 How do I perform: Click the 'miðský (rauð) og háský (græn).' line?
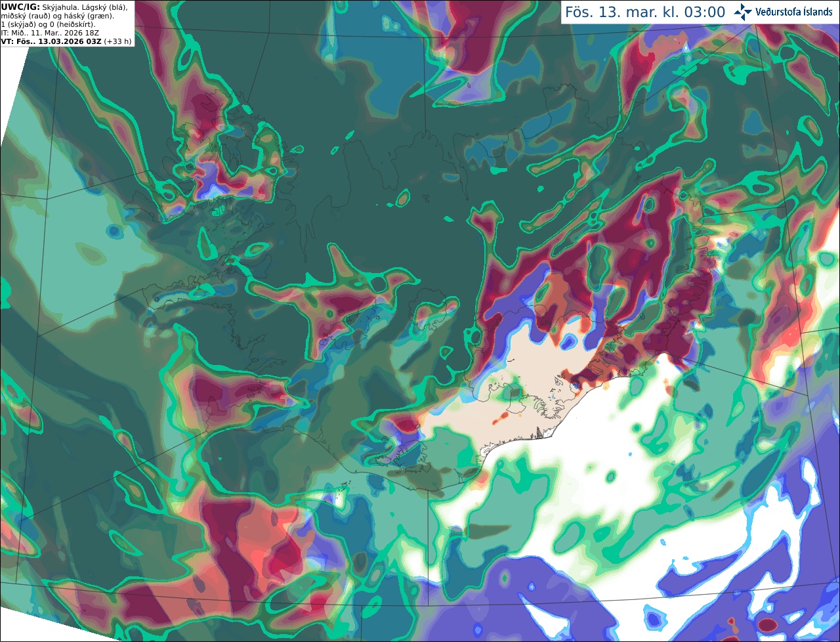(57, 16)
